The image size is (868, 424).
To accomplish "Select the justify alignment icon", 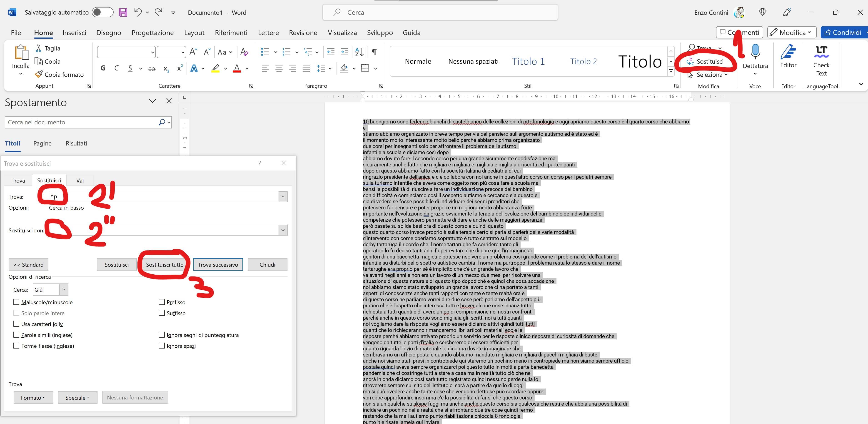I will tap(306, 68).
